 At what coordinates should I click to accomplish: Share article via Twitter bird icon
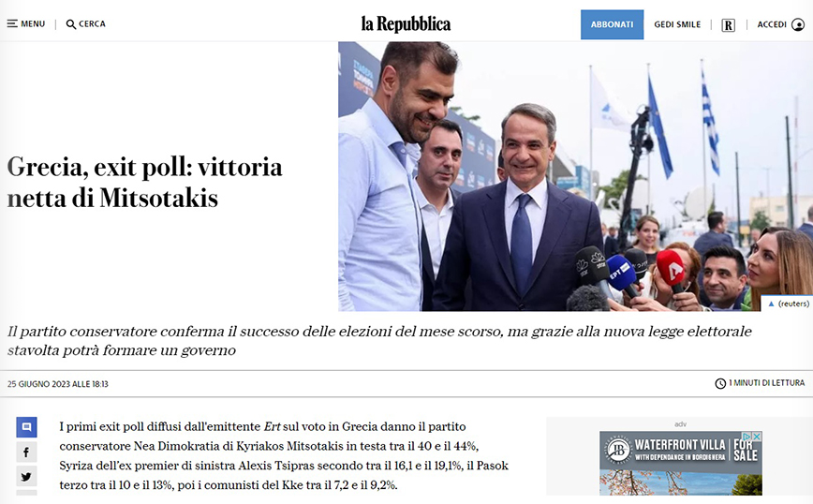pyautogui.click(x=26, y=477)
